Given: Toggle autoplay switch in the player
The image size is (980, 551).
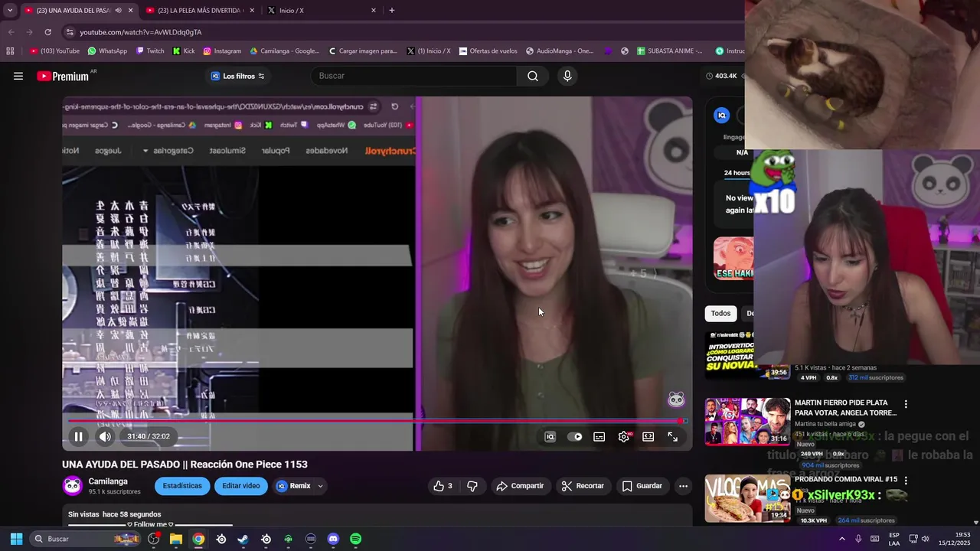Looking at the screenshot, I should [x=575, y=436].
